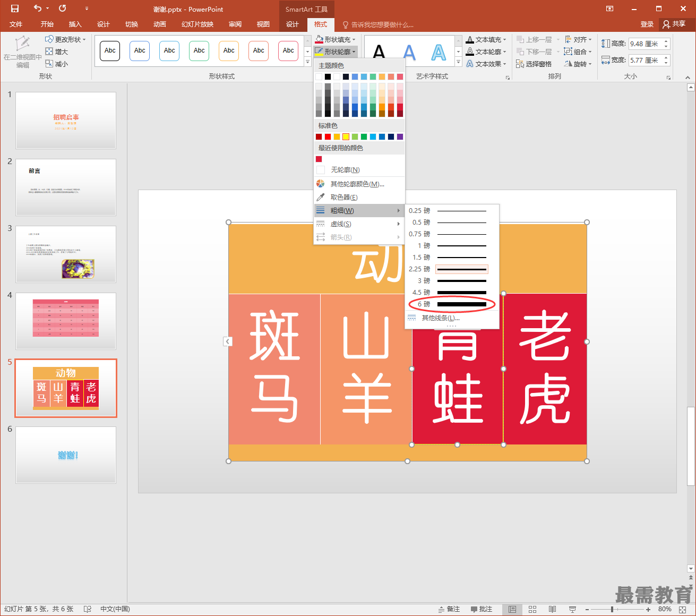Start slideshow from status bar icon
Viewport: 696px width, 616px height.
coord(573,609)
